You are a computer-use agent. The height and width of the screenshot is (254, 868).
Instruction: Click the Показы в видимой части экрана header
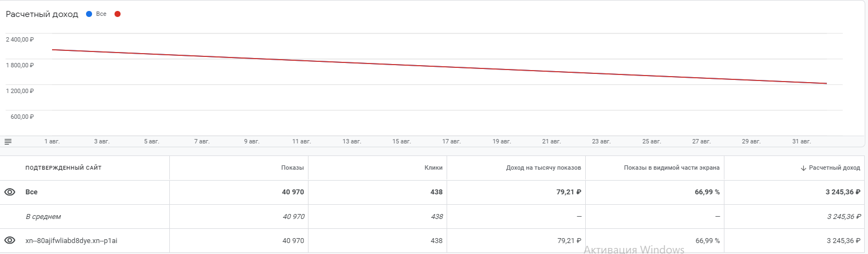click(x=671, y=168)
